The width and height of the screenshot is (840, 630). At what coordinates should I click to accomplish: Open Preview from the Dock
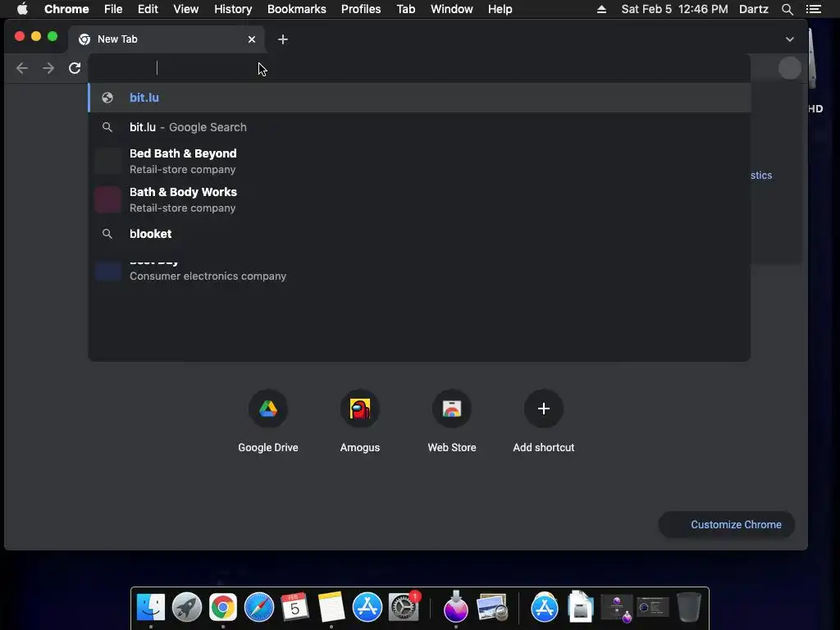point(492,608)
